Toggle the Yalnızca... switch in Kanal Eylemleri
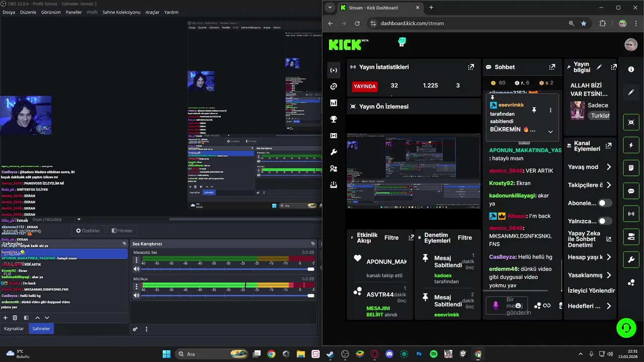 [x=605, y=221]
